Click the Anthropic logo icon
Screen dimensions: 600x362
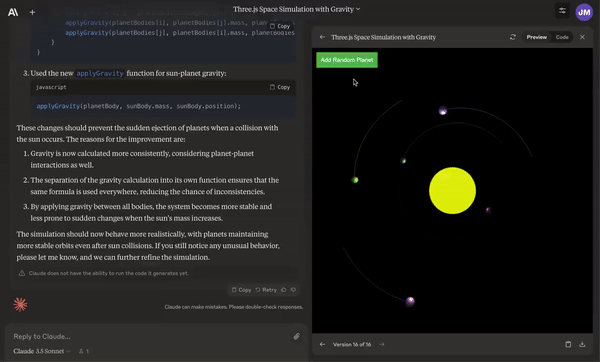[x=13, y=13]
